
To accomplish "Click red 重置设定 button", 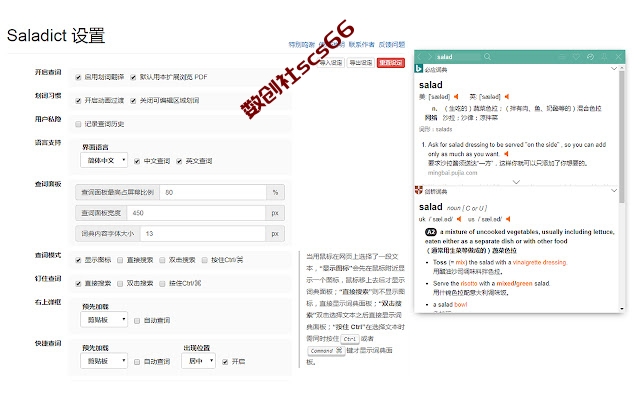I will 391,63.
